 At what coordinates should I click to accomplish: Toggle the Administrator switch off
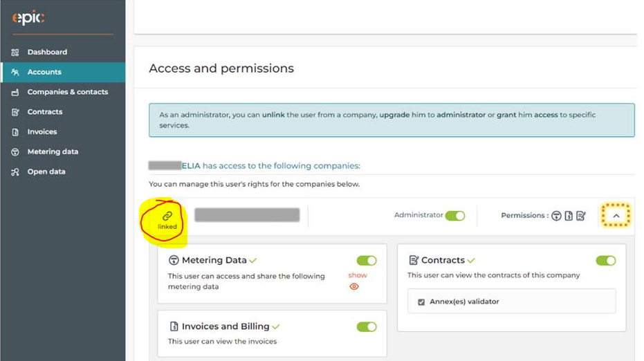tap(455, 216)
